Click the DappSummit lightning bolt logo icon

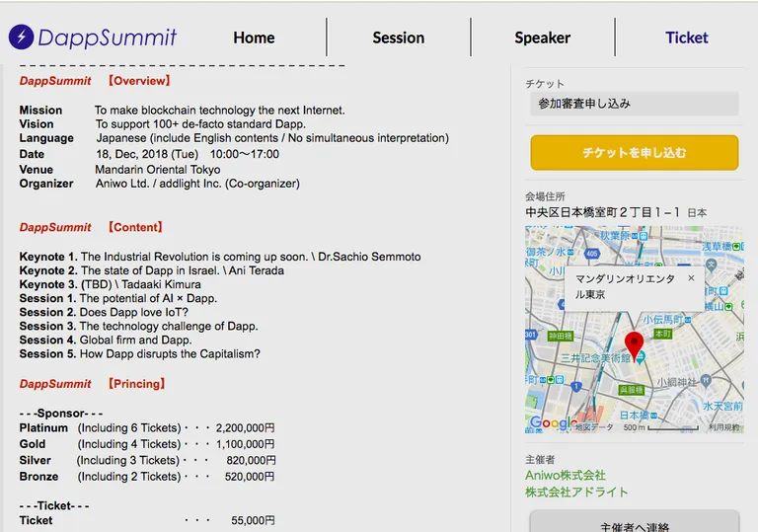(x=22, y=37)
